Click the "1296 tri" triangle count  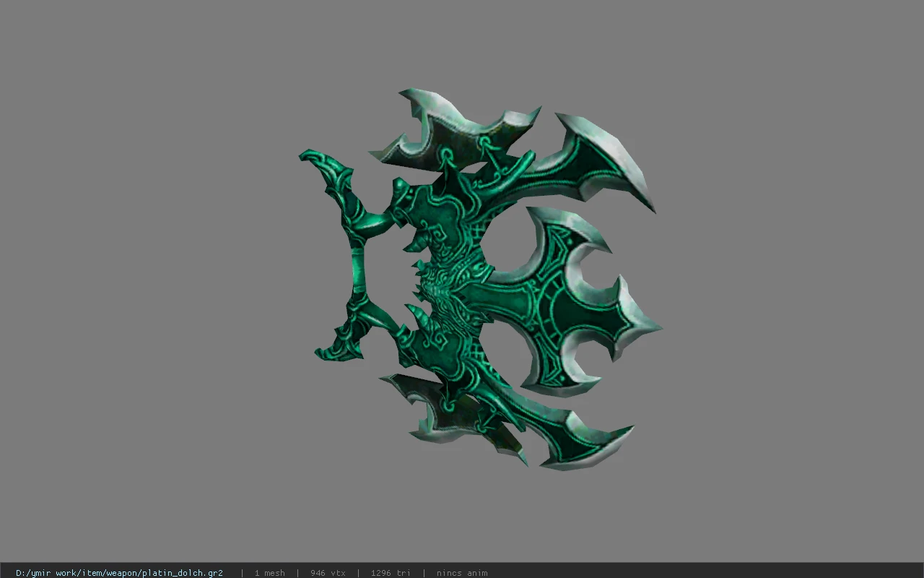[x=391, y=573]
